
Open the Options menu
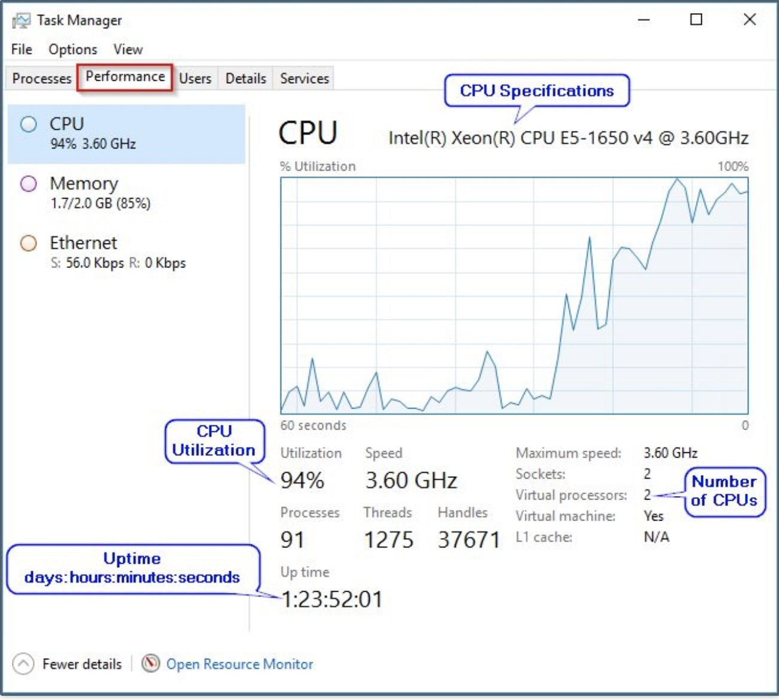coord(72,49)
